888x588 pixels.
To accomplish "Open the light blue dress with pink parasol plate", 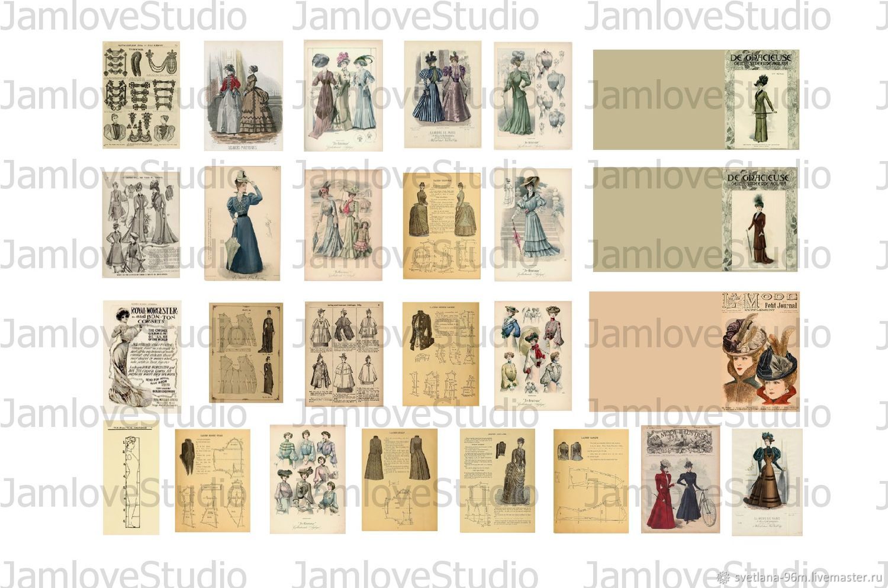I will pyautogui.click(x=533, y=224).
